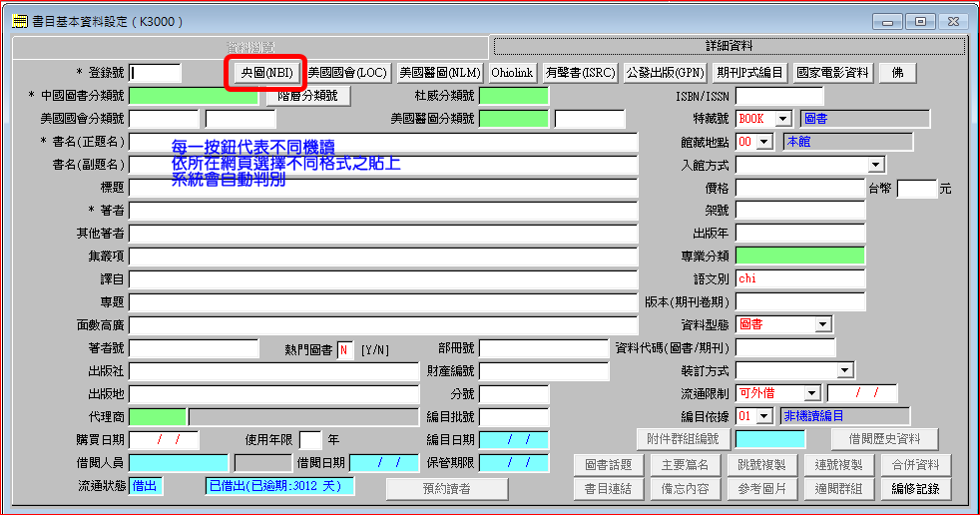Click the 標題 input field
Image resolution: width=980 pixels, height=515 pixels.
384,188
